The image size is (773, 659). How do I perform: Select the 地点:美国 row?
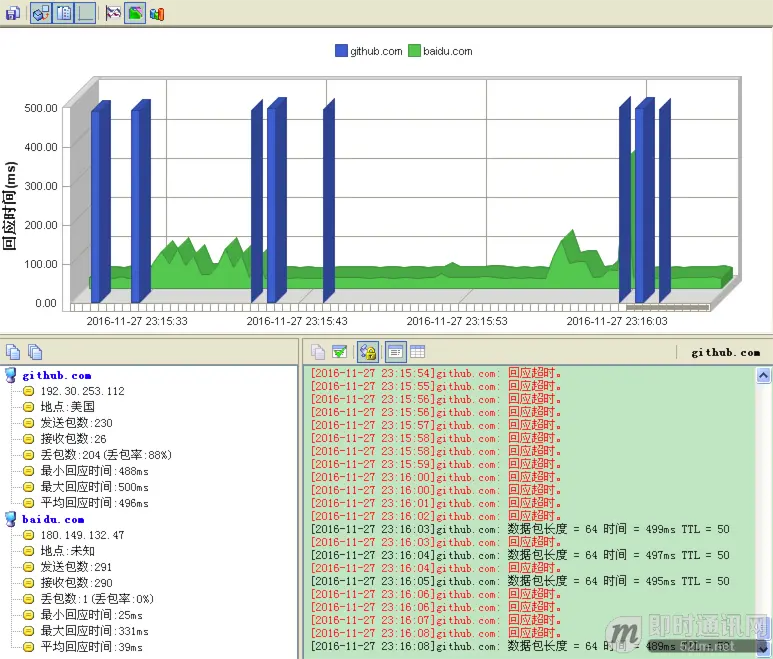click(x=68, y=407)
